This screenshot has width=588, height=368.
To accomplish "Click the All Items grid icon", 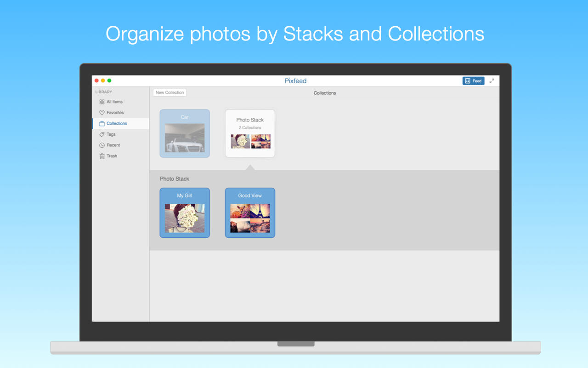I will (102, 102).
